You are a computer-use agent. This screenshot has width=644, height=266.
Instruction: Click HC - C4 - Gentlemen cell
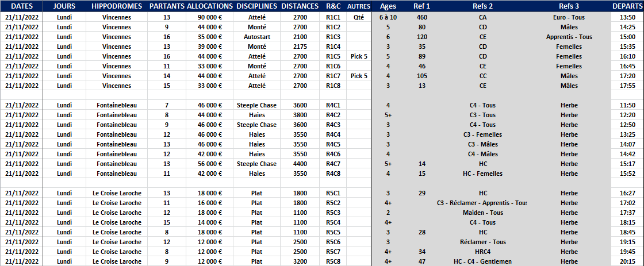coord(483,261)
